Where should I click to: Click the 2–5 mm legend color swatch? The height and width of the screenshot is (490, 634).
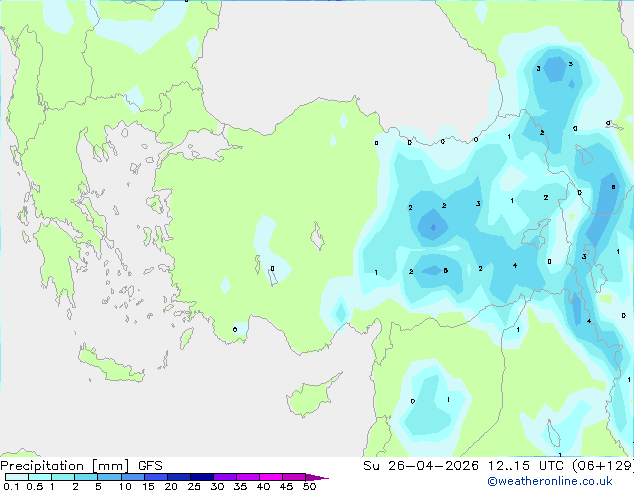86,477
